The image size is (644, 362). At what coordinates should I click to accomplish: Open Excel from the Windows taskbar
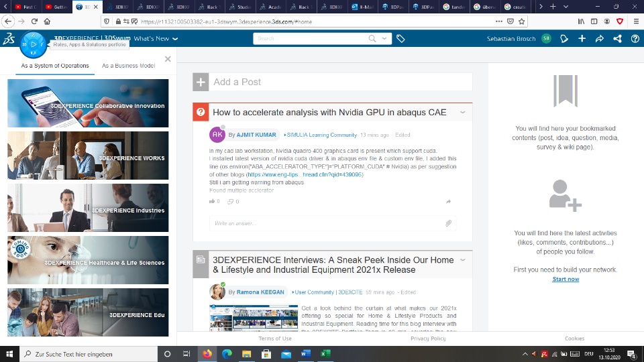tap(325, 354)
